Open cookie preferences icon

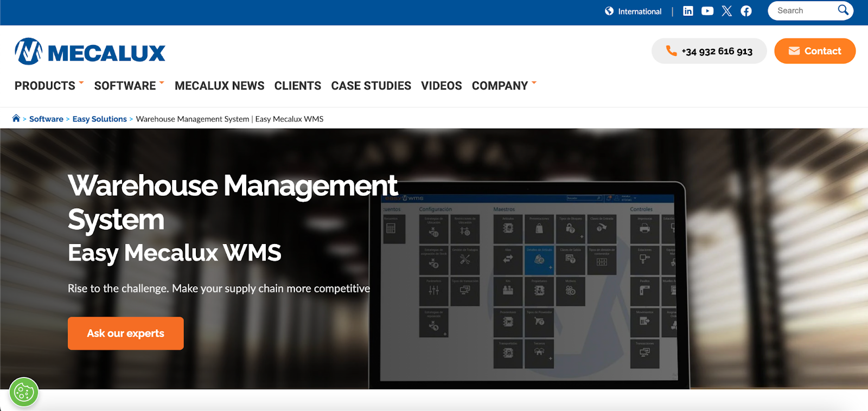point(24,391)
